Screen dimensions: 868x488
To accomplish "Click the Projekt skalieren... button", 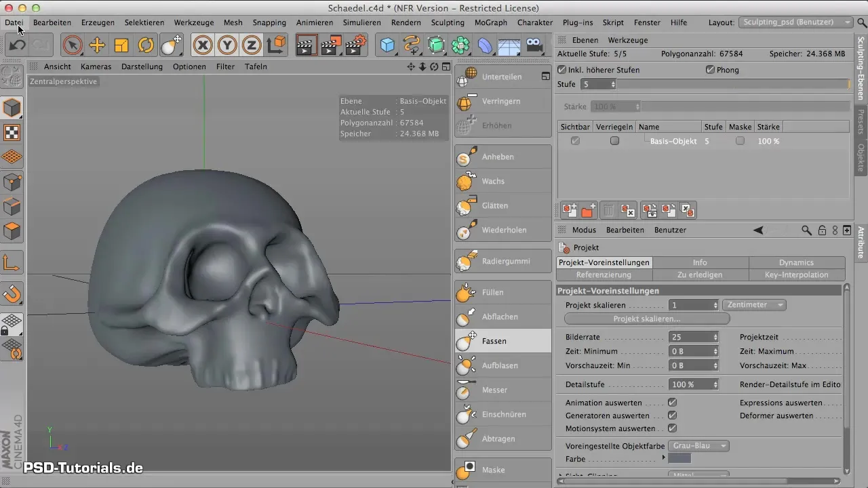I will 647,319.
